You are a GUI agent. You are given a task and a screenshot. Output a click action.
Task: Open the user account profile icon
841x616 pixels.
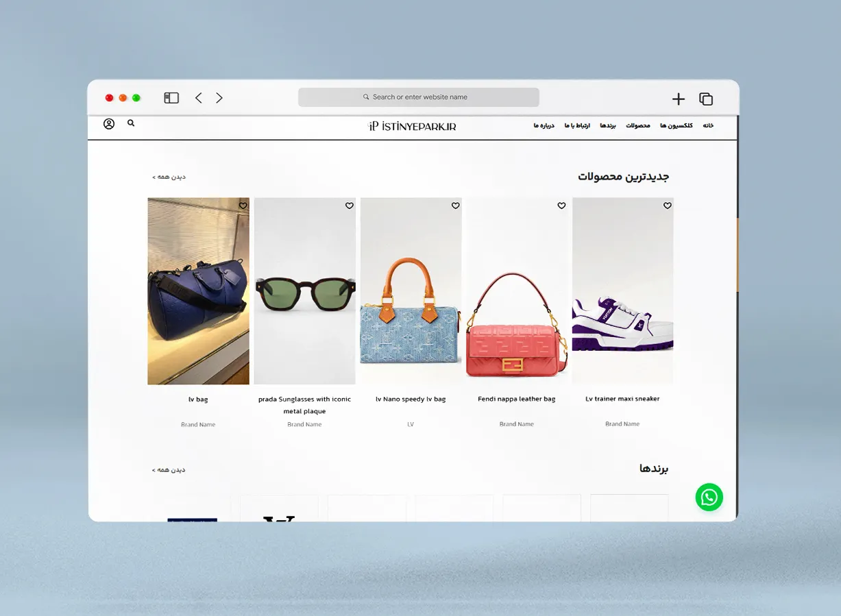pyautogui.click(x=109, y=124)
